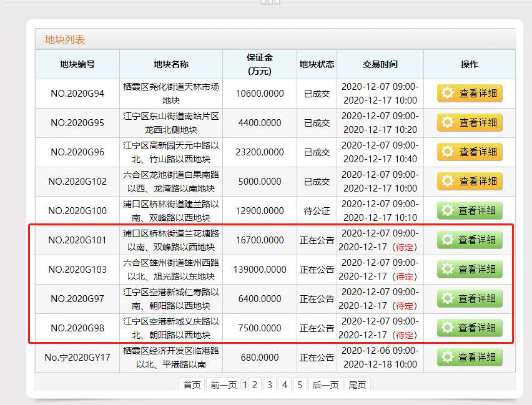532x405 pixels.
Task: Click the 前一页 pagination link
Action: 224,385
